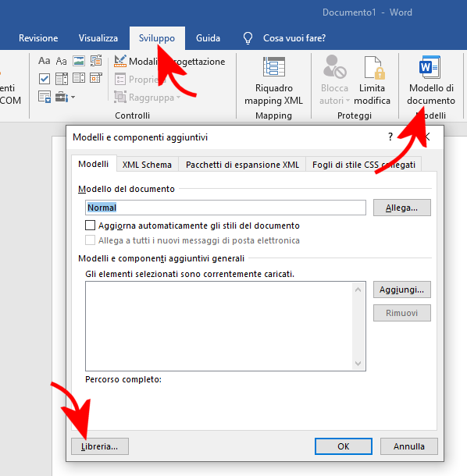Insert a Plain Text content control
467x476 pixels.
click(x=62, y=61)
